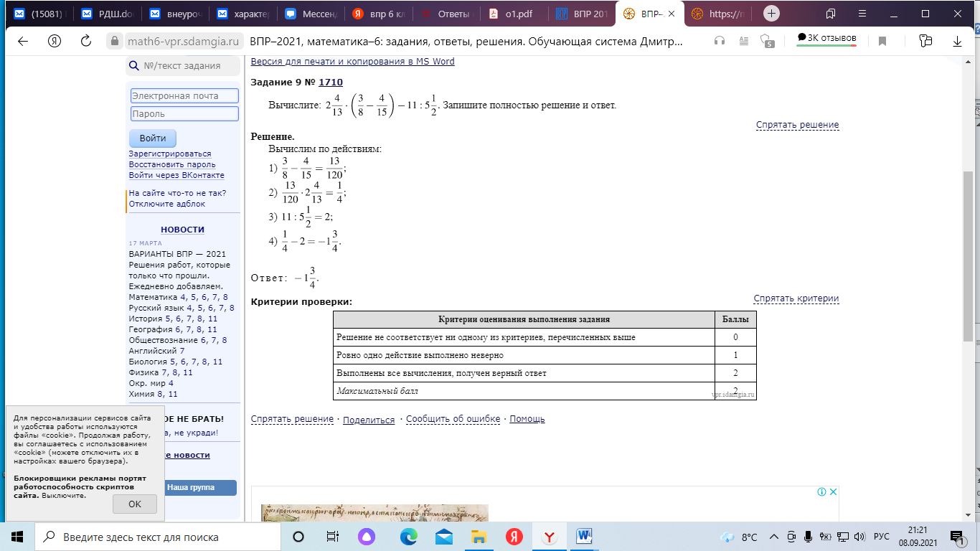
Task: Click the headphones read-aloud icon
Action: click(x=720, y=41)
